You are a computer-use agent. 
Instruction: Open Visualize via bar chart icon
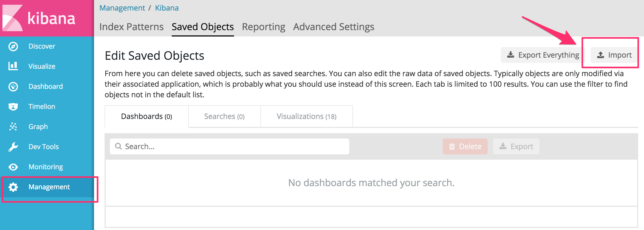(x=13, y=66)
